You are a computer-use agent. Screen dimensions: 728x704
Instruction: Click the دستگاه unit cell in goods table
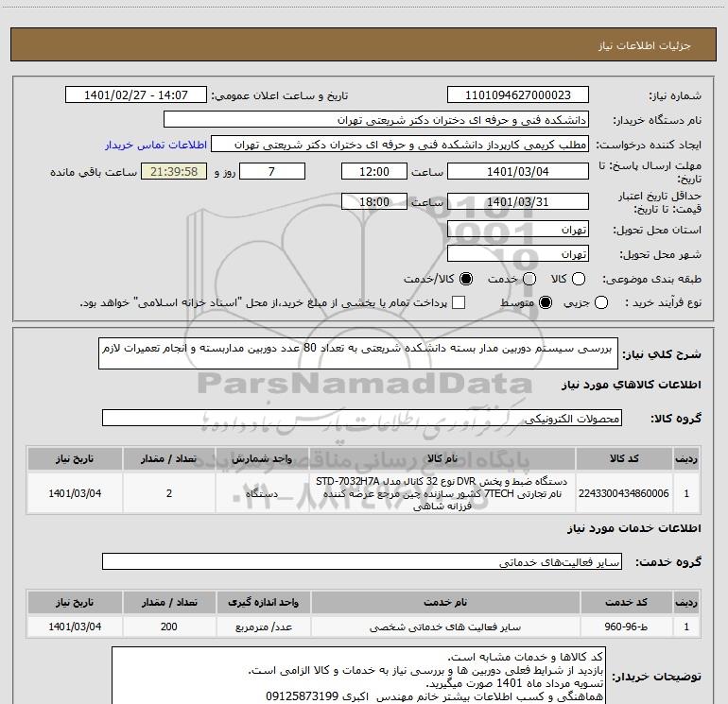[x=262, y=493]
